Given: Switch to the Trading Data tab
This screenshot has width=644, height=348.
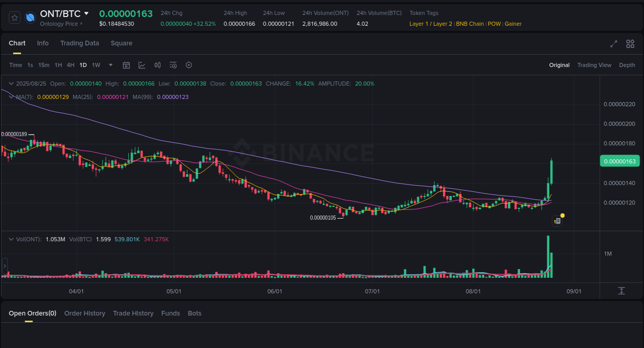Looking at the screenshot, I should coord(79,43).
